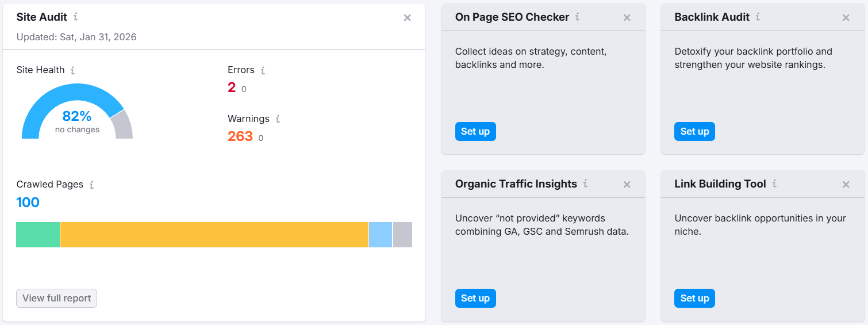Close the Site Audit widget

pyautogui.click(x=407, y=18)
